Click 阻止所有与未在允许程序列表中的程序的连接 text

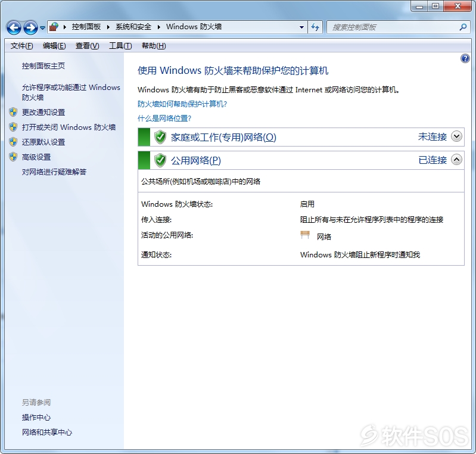click(x=372, y=220)
